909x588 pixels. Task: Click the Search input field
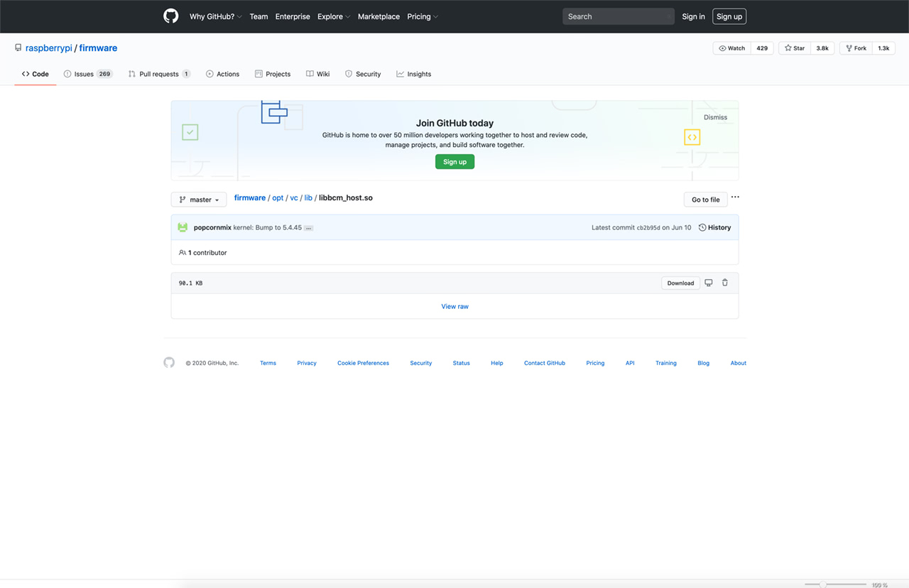(619, 16)
